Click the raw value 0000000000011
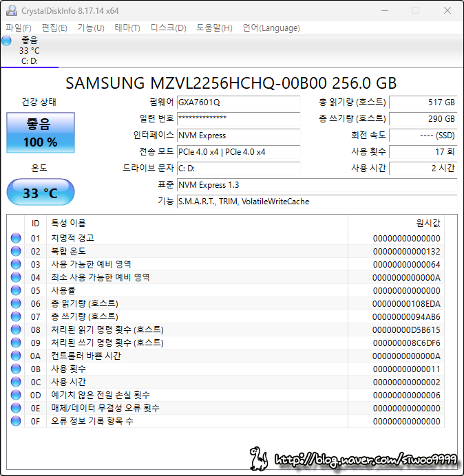Screen dimensions: 464x476 pos(407,369)
